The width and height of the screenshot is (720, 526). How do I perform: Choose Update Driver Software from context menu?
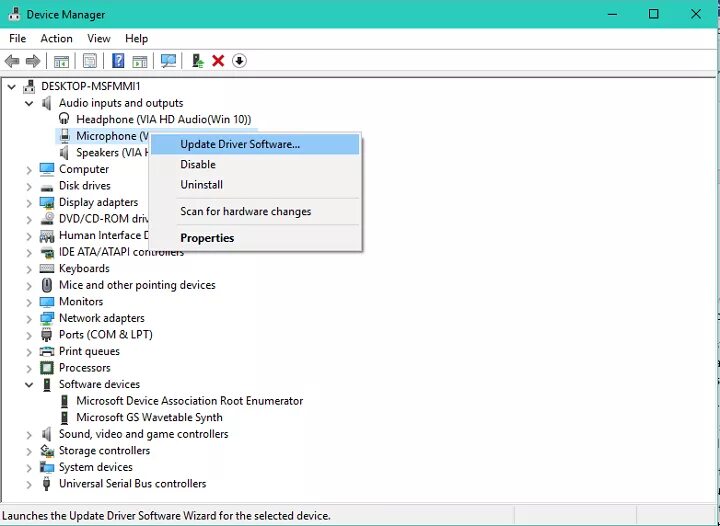click(x=255, y=144)
